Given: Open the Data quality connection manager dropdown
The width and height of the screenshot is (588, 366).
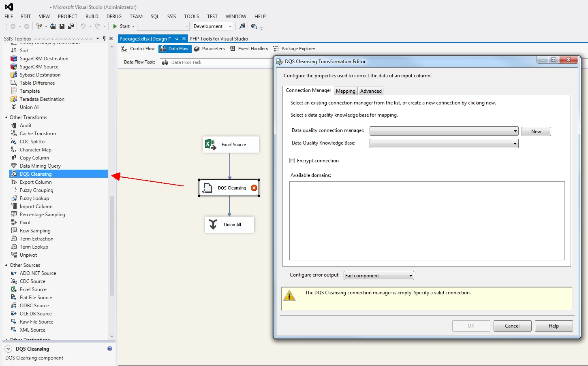Looking at the screenshot, I should 515,131.
